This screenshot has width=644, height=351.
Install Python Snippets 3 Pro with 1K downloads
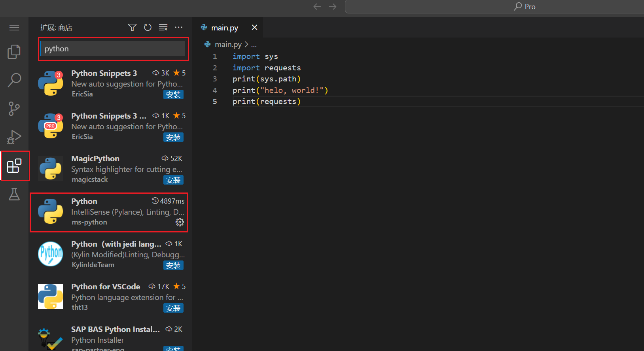(173, 137)
